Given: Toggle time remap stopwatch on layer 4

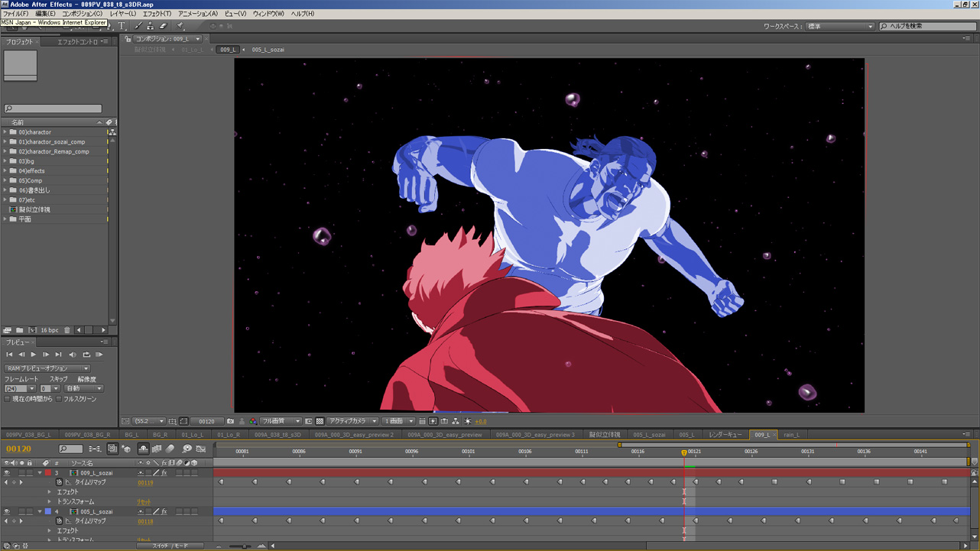Looking at the screenshot, I should coord(59,521).
